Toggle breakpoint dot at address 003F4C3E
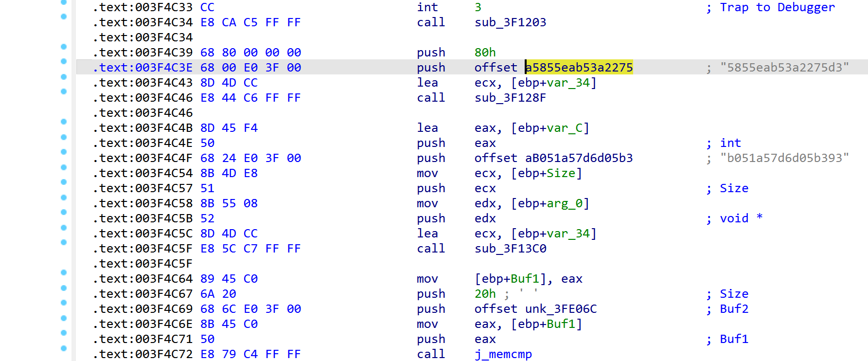Viewport: 868px width, 361px height. 64,61
